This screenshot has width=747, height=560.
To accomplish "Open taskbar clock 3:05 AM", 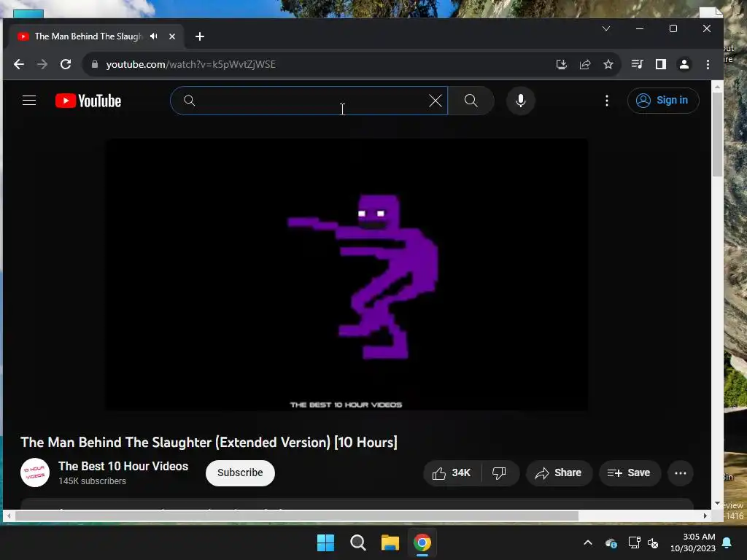I will (x=693, y=542).
